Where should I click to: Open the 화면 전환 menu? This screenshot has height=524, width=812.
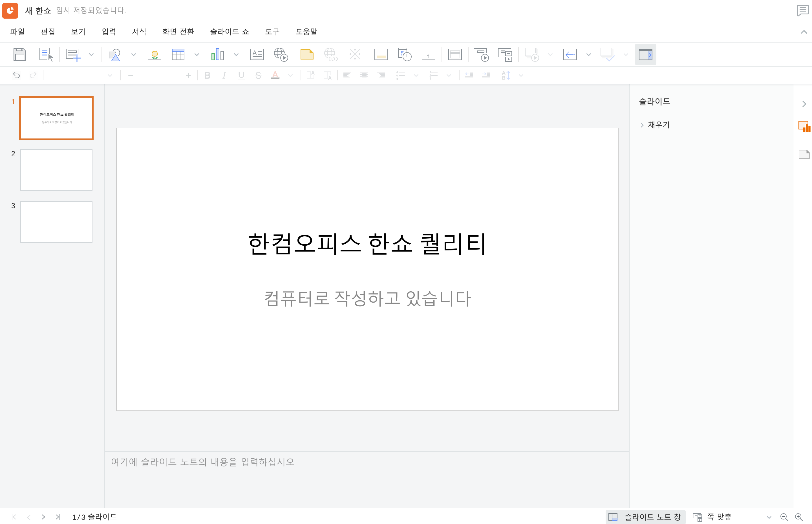click(x=178, y=32)
